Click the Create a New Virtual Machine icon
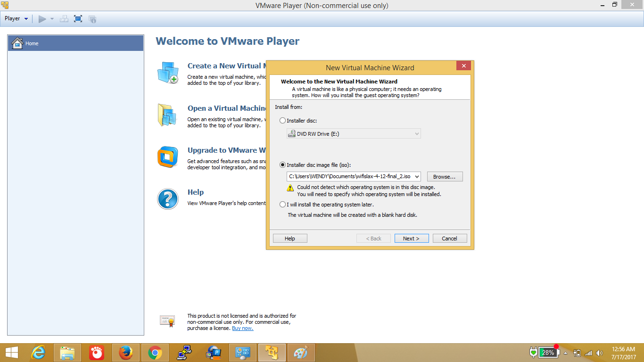This screenshot has height=362, width=644. click(168, 73)
